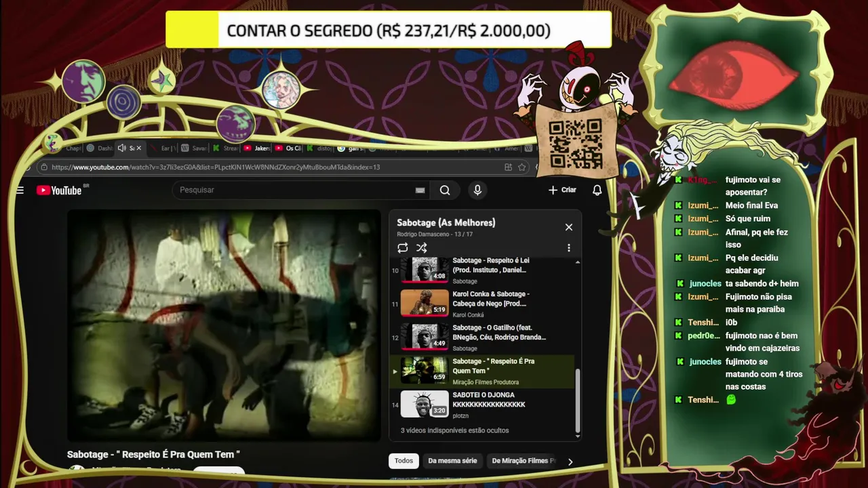
Task: Click the playlist scroll-up arrow
Action: [578, 262]
